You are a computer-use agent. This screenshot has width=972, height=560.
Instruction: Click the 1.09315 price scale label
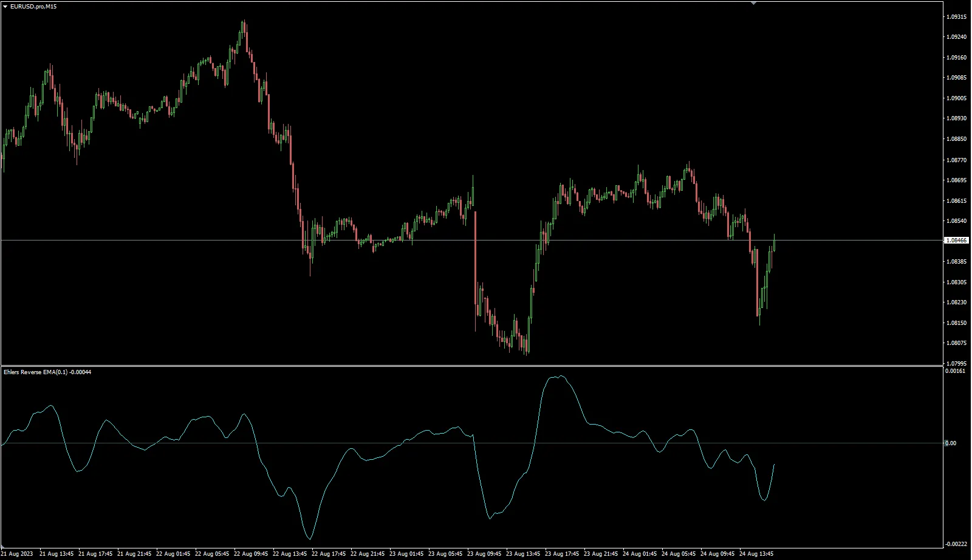coord(956,17)
